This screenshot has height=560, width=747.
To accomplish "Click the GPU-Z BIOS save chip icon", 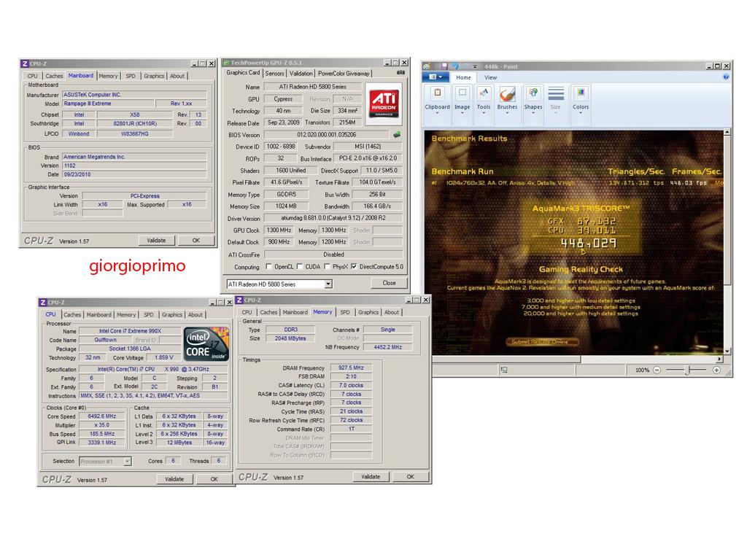I will click(x=397, y=135).
